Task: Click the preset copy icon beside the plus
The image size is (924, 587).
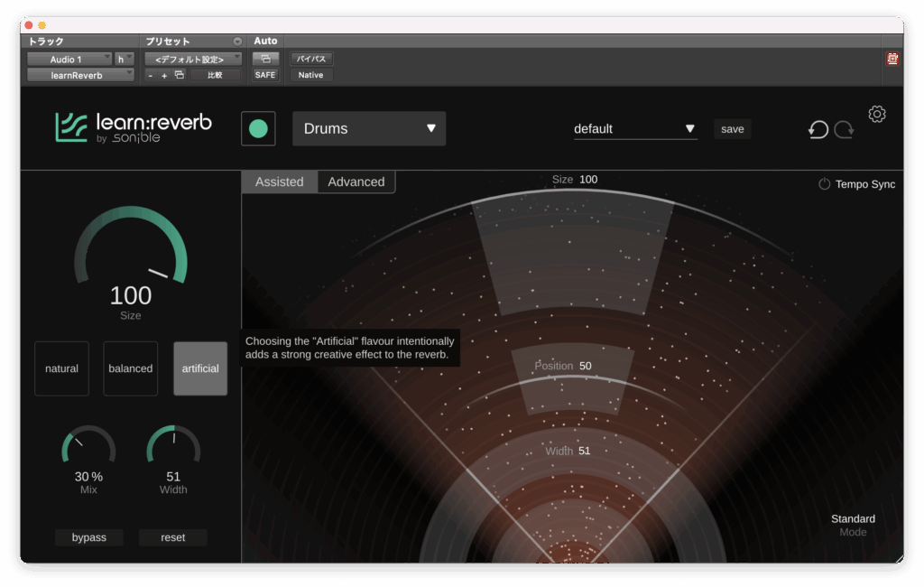Action: pos(180,75)
